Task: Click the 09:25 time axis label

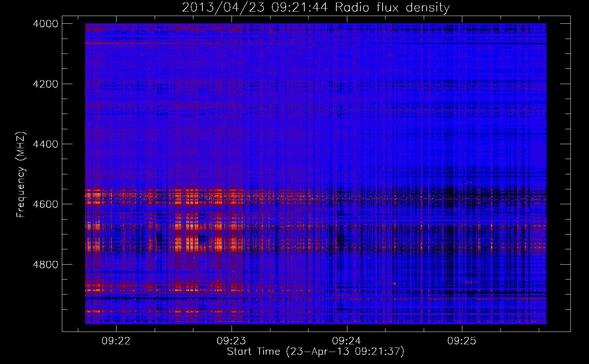Action: click(x=462, y=341)
